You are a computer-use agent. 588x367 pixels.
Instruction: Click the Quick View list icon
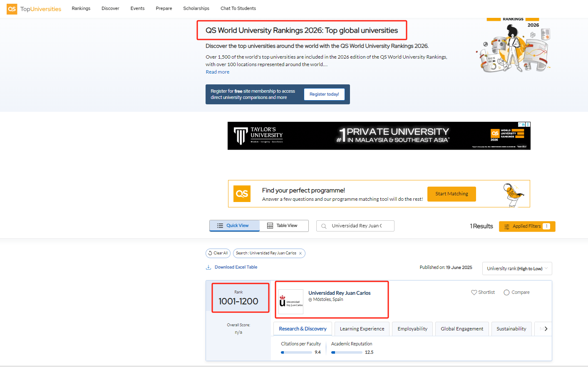pyautogui.click(x=220, y=226)
